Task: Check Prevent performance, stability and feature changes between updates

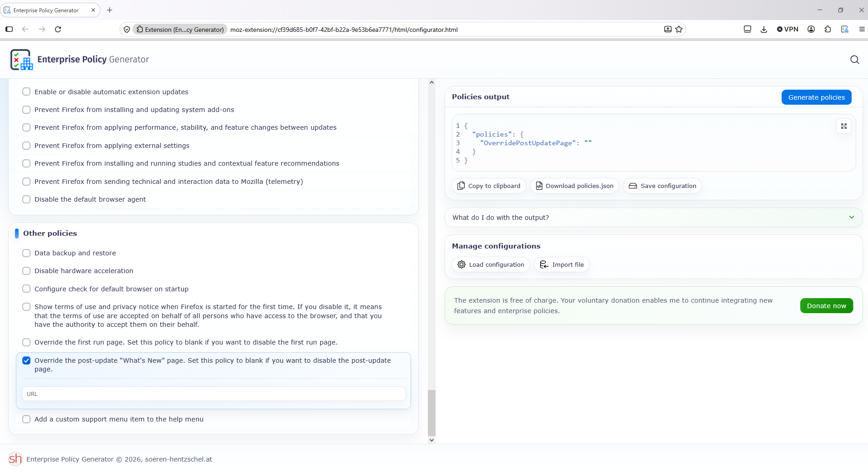Action: [26, 127]
